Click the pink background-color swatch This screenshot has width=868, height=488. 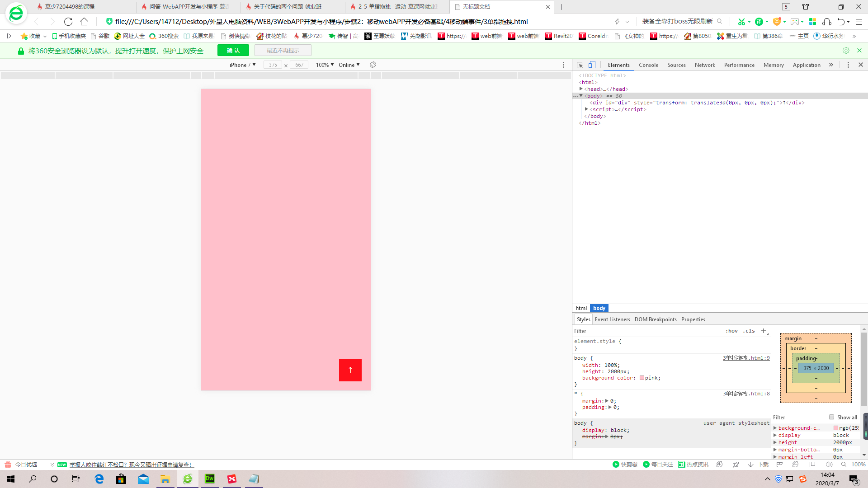click(642, 378)
